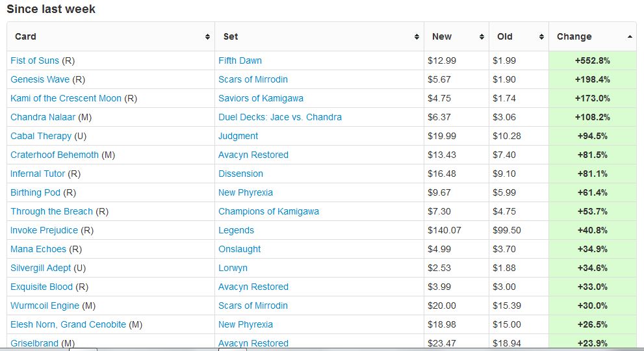Click the sort arrow in Change column header
The width and height of the screenshot is (644, 351).
click(x=630, y=37)
